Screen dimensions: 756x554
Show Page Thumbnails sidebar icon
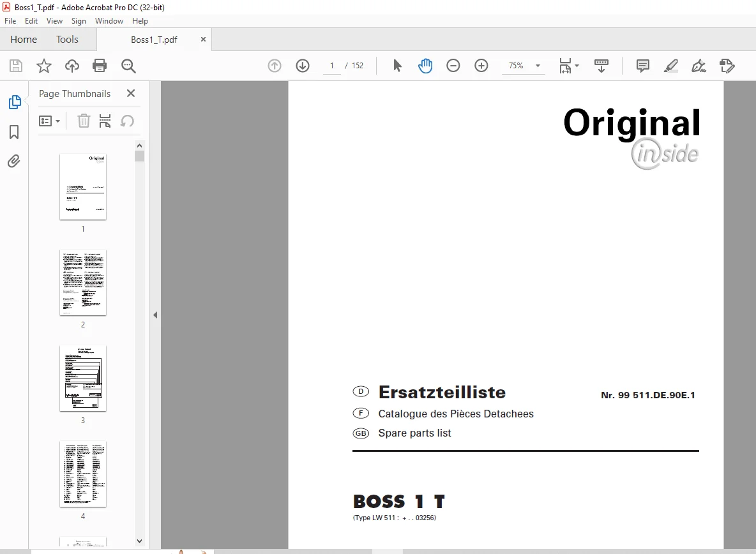coord(15,102)
